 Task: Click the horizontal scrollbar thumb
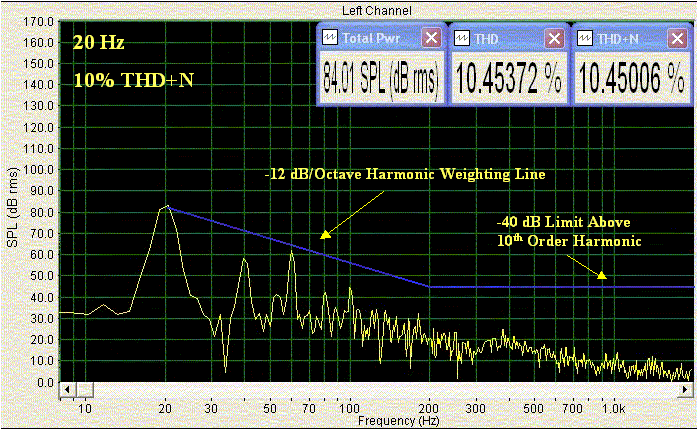[x=84, y=390]
